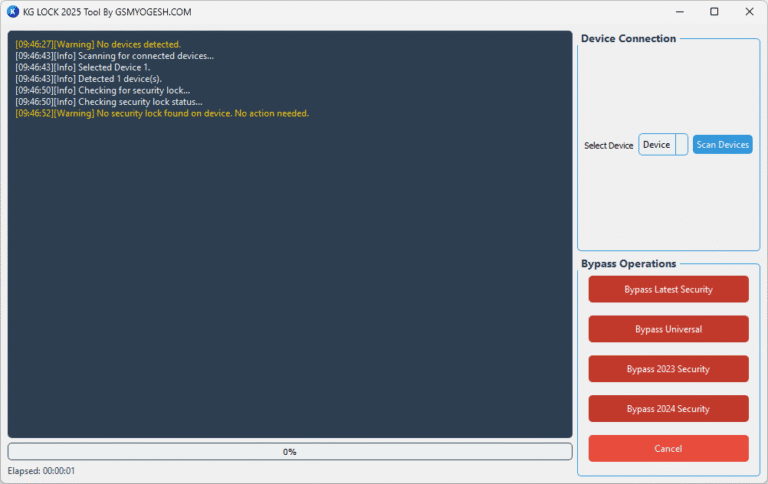The width and height of the screenshot is (768, 484).
Task: Click the 'Selected Device 1.' log entry
Action: 83,67
